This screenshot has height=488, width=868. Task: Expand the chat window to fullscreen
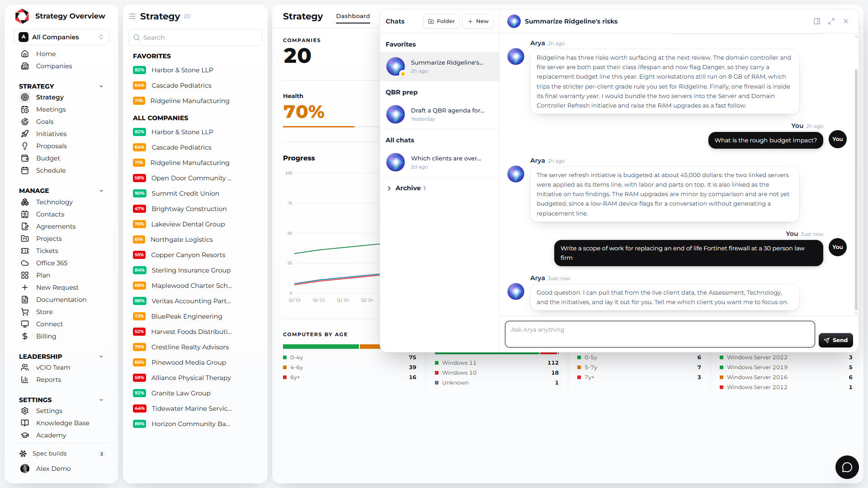point(831,21)
